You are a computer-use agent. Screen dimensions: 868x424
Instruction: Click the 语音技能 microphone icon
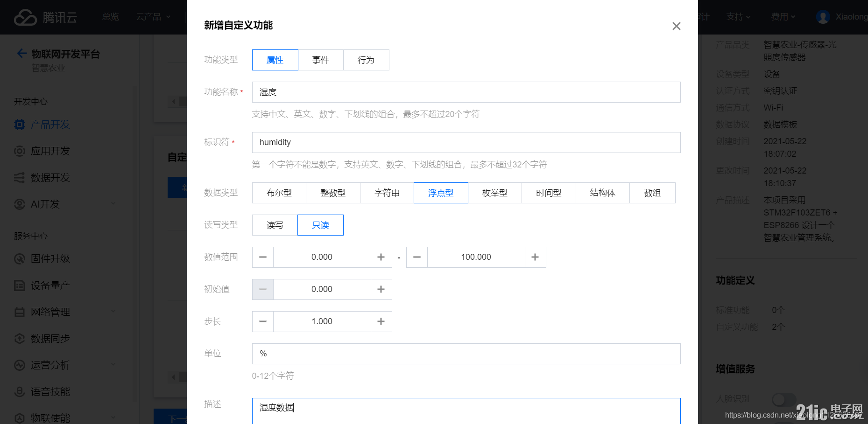(x=20, y=392)
